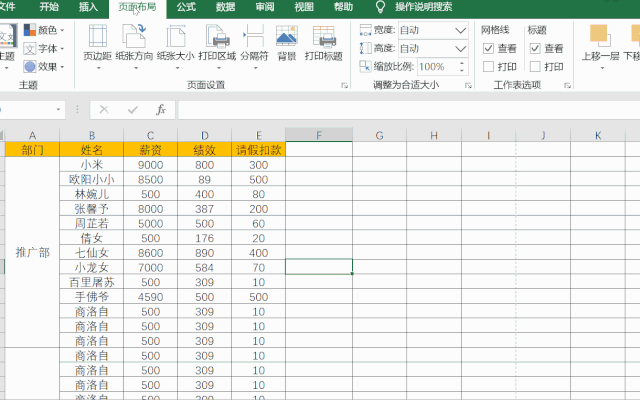Expand the 宽度 自动 dropdown
This screenshot has height=400, width=640.
460,31
